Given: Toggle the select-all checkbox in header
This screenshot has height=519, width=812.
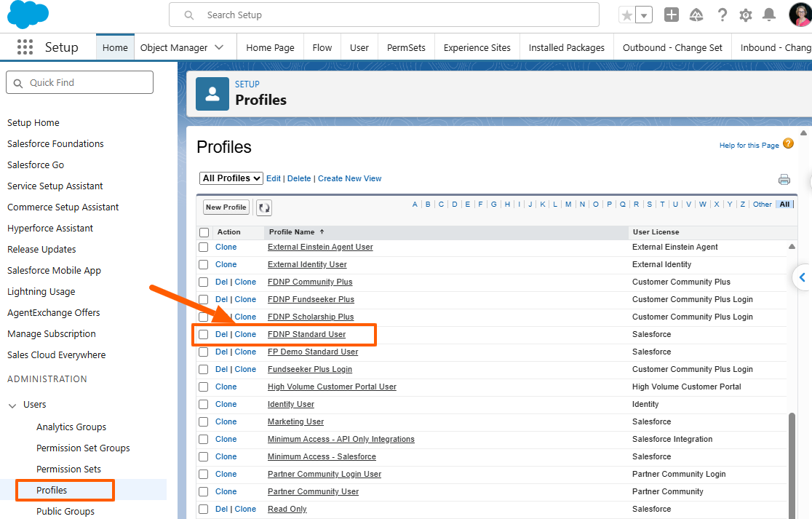Looking at the screenshot, I should (x=204, y=232).
